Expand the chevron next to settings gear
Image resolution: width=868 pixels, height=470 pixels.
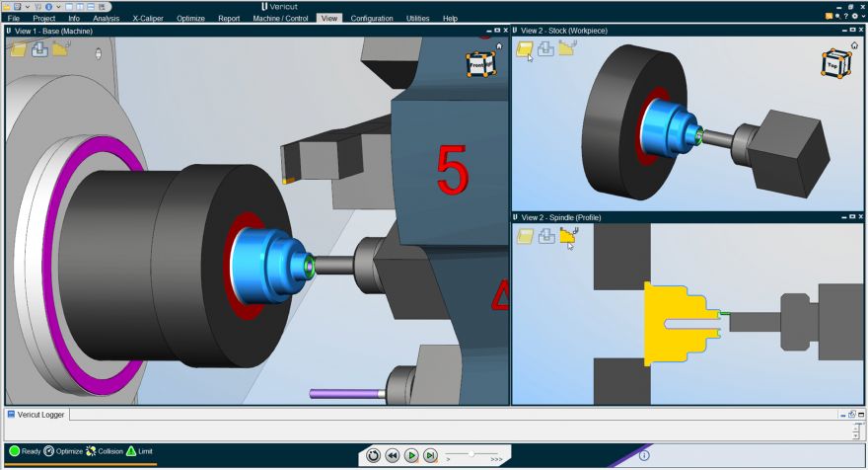[864, 16]
